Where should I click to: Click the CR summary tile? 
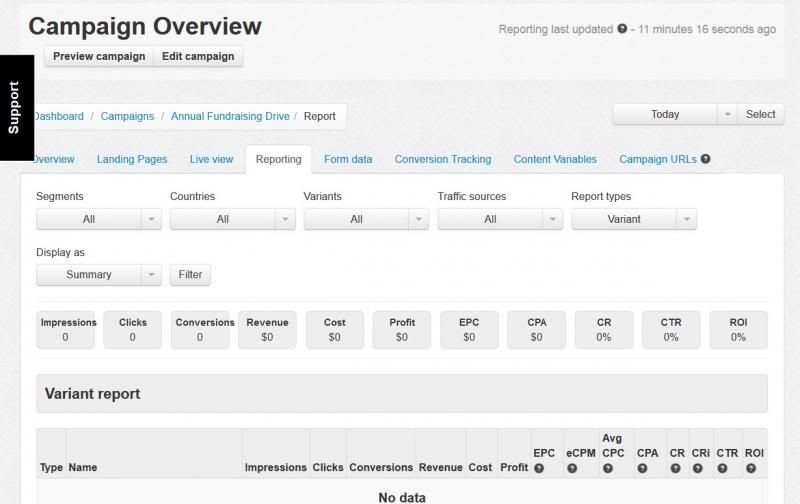[604, 330]
